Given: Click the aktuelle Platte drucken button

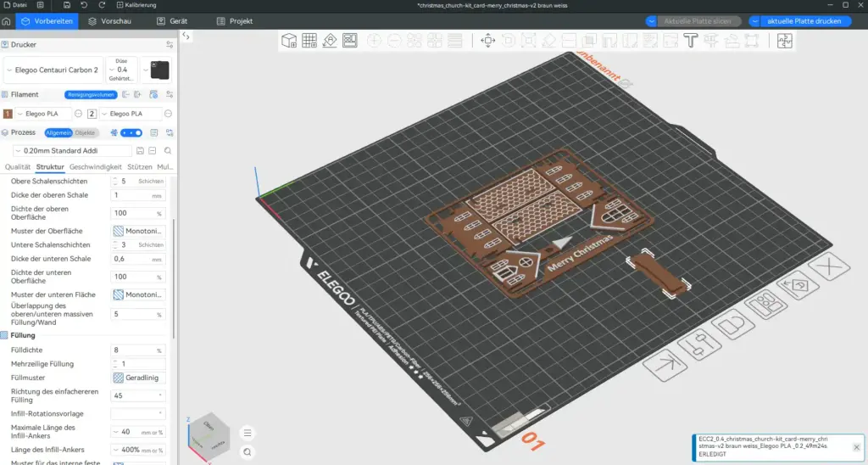Looking at the screenshot, I should click(x=804, y=21).
